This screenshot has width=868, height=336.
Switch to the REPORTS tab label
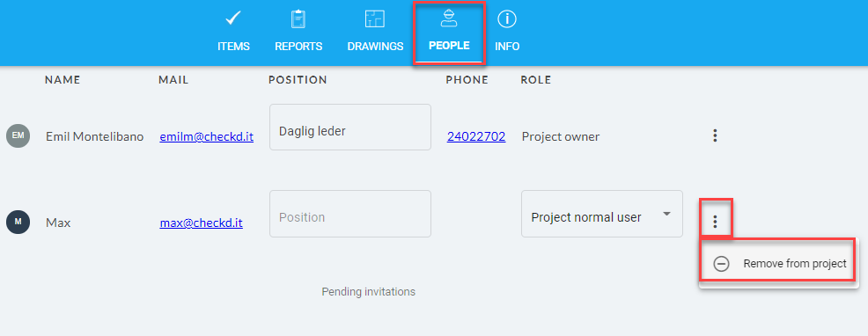pos(298,47)
